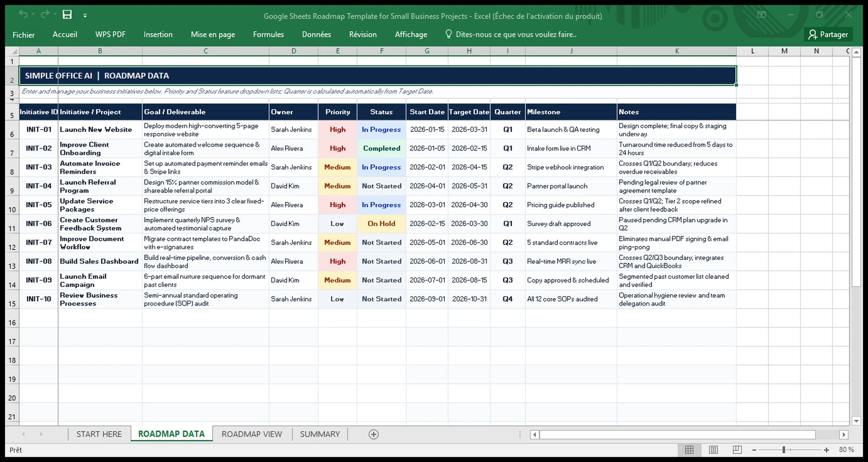
Task: Click the vertical scrollbar up arrow
Action: 856,52
